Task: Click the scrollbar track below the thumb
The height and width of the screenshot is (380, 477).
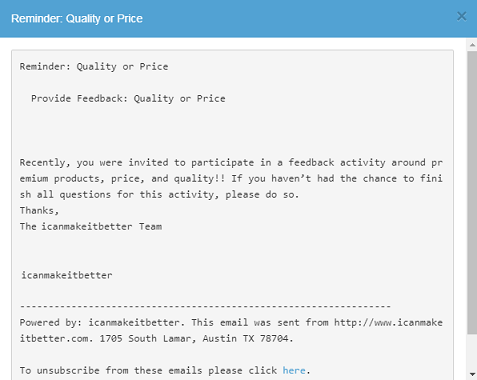Action: [x=472, y=352]
